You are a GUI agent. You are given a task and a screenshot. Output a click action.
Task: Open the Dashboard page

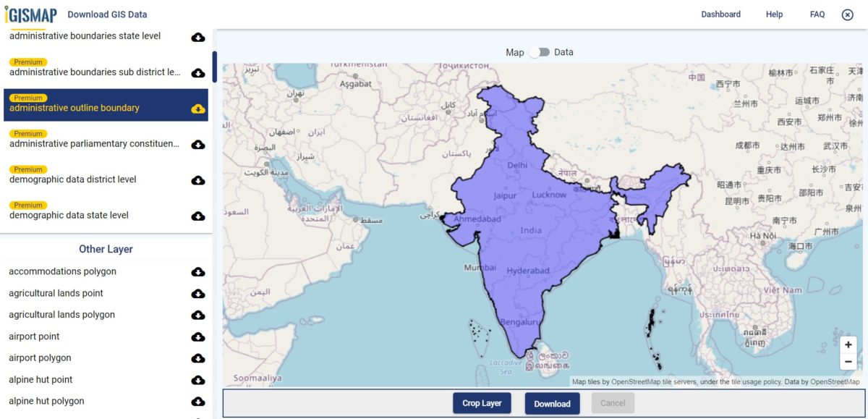coord(720,14)
